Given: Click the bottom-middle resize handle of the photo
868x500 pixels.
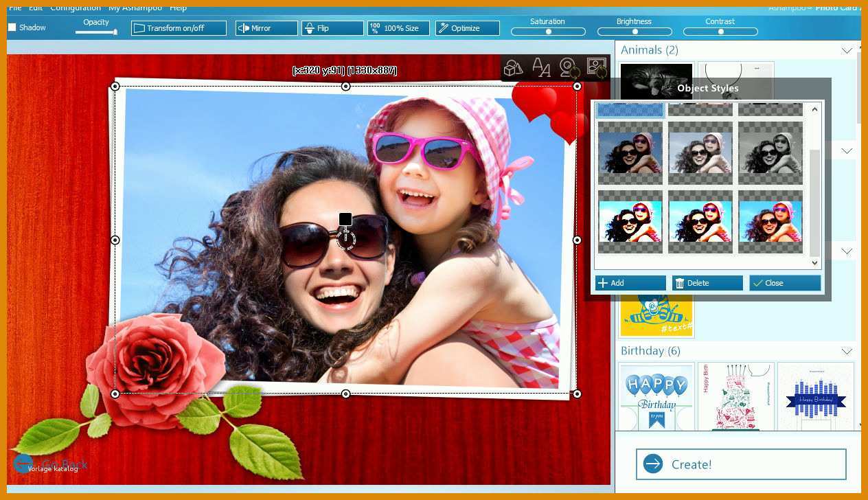Looking at the screenshot, I should (346, 394).
